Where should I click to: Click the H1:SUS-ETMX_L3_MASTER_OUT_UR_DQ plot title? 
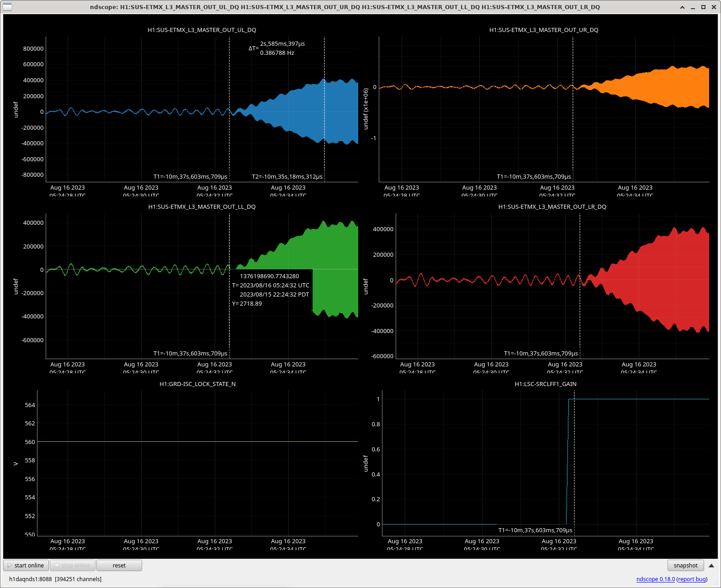point(544,30)
